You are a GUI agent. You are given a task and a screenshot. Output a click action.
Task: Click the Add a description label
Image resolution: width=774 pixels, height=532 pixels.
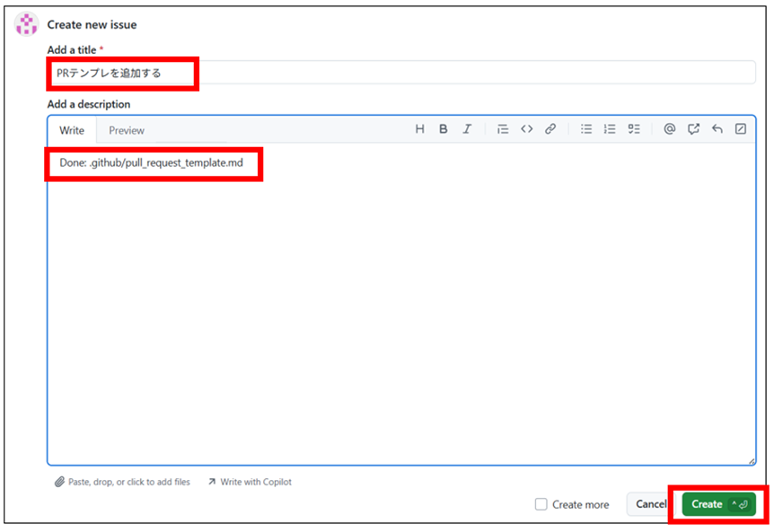tap(89, 104)
